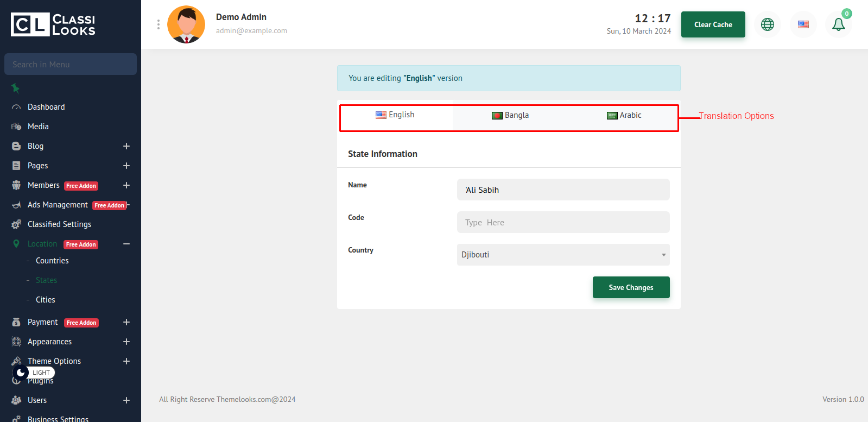The width and height of the screenshot is (868, 422).
Task: Open the globe icon in header
Action: tap(767, 24)
